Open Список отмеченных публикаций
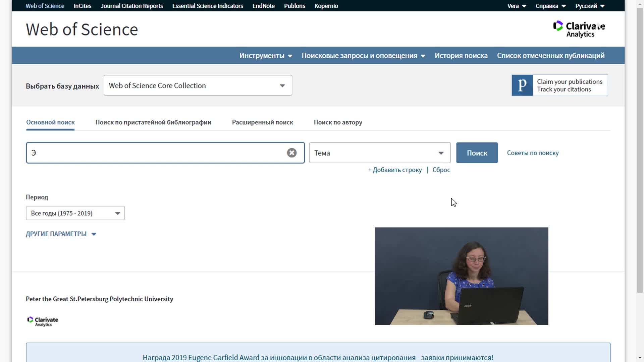This screenshot has width=644, height=362. [551, 56]
